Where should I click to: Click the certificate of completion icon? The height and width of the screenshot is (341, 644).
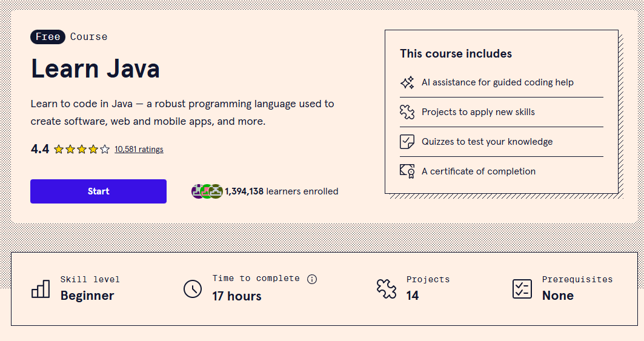tap(408, 171)
